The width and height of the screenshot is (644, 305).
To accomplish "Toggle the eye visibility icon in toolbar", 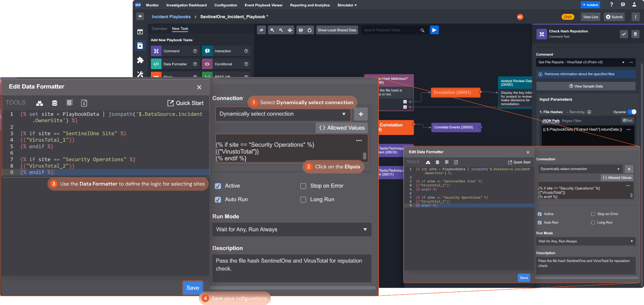I will (261, 30).
